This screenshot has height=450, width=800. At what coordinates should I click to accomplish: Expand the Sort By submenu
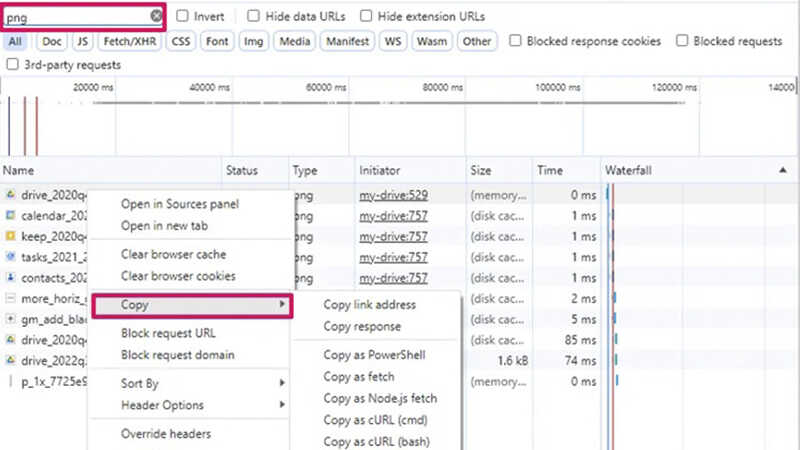(x=190, y=383)
